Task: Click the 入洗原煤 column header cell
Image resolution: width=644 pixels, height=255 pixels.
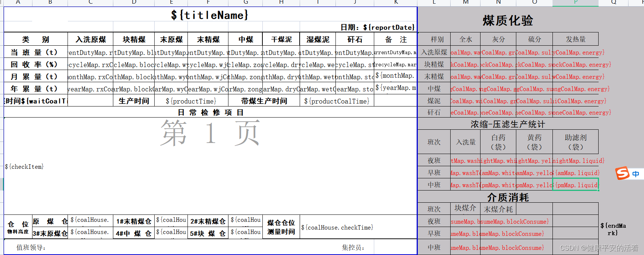Action: [x=90, y=39]
